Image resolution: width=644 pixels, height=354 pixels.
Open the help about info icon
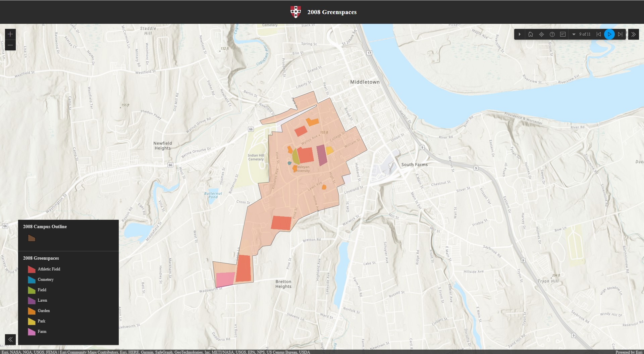[552, 34]
